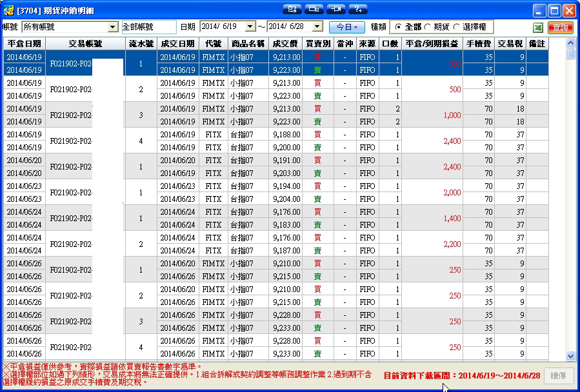
Task: Click the 代號 column header
Action: pos(213,44)
